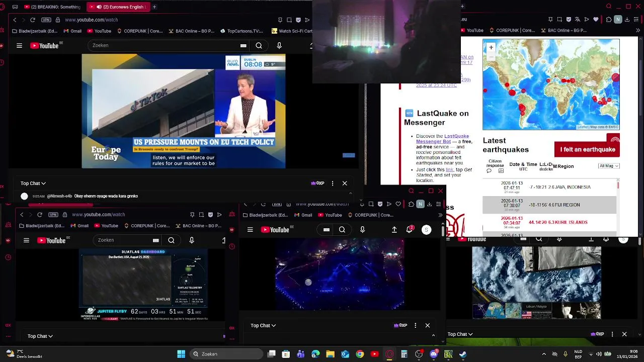Show hidden system tray icons

click(544, 354)
